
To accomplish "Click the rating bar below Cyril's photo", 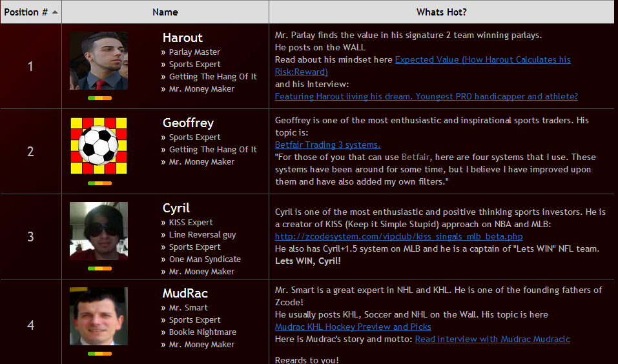I will 99,268.
